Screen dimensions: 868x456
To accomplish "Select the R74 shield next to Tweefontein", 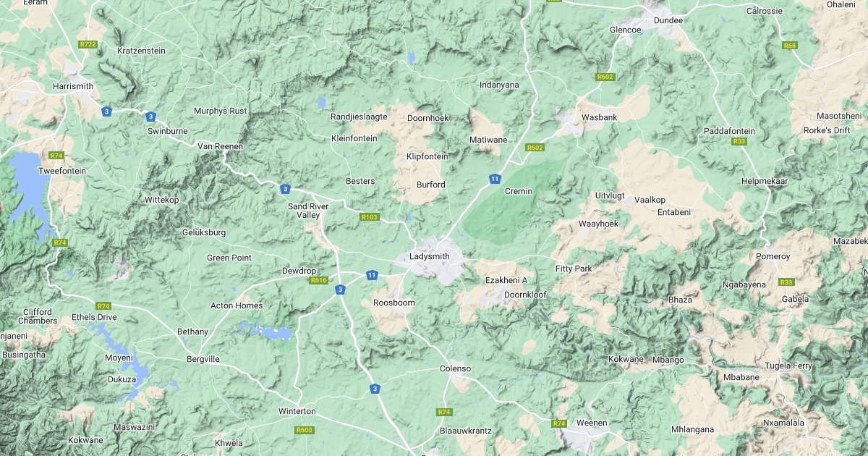I will pyautogui.click(x=56, y=156).
